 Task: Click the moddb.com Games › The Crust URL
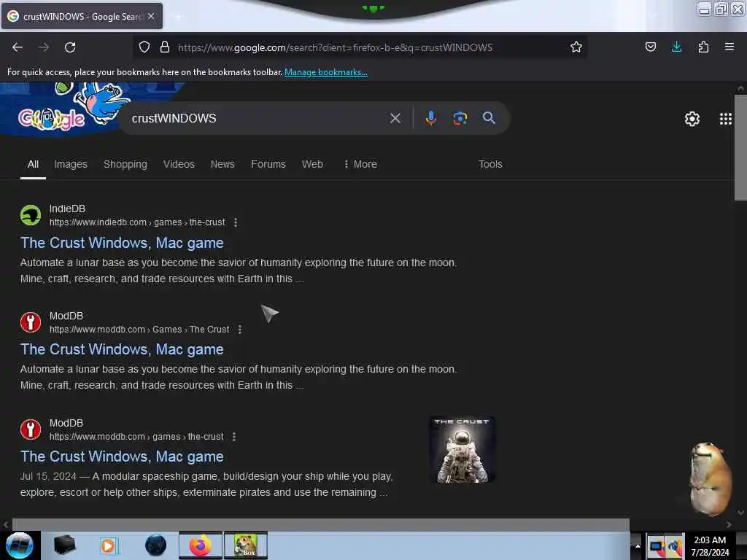coord(139,330)
